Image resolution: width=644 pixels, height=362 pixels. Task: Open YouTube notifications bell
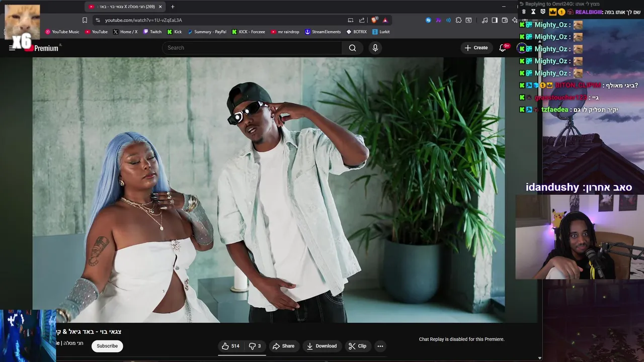[503, 48]
